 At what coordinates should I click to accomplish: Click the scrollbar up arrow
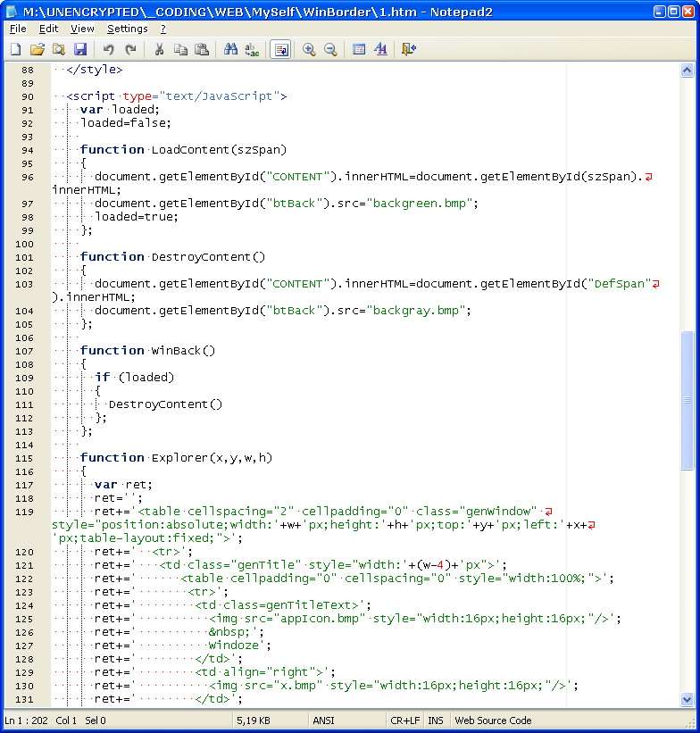pos(687,71)
